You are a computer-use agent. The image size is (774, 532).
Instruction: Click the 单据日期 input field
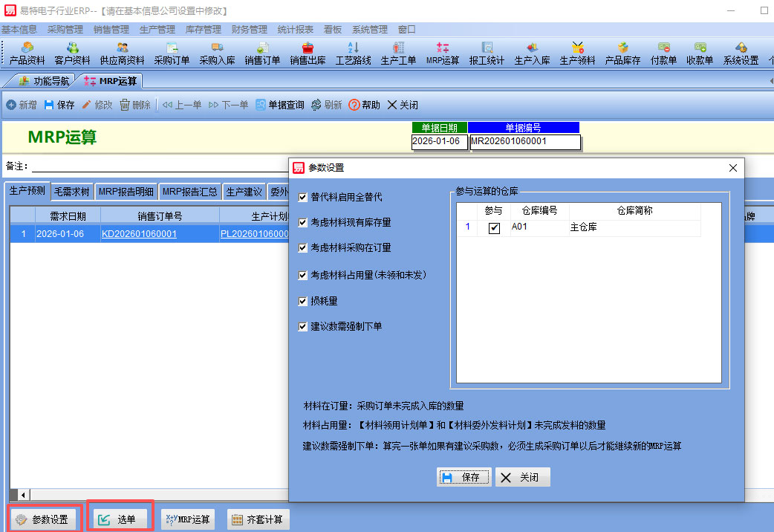[x=439, y=142]
